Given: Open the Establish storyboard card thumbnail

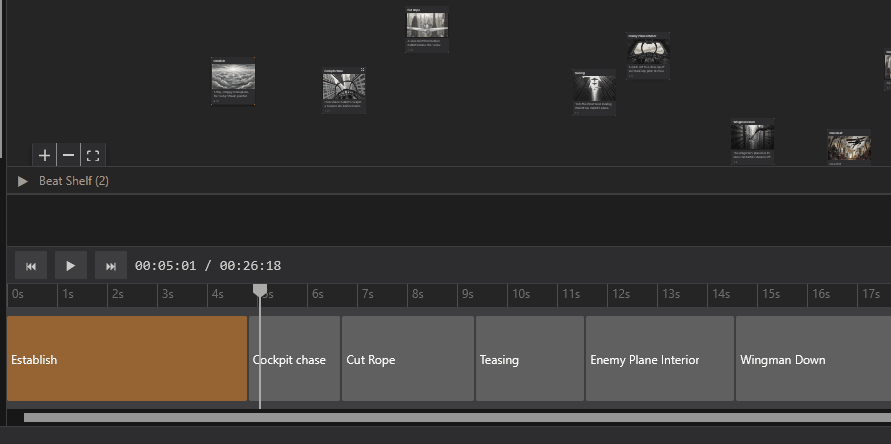Looking at the screenshot, I should (233, 77).
